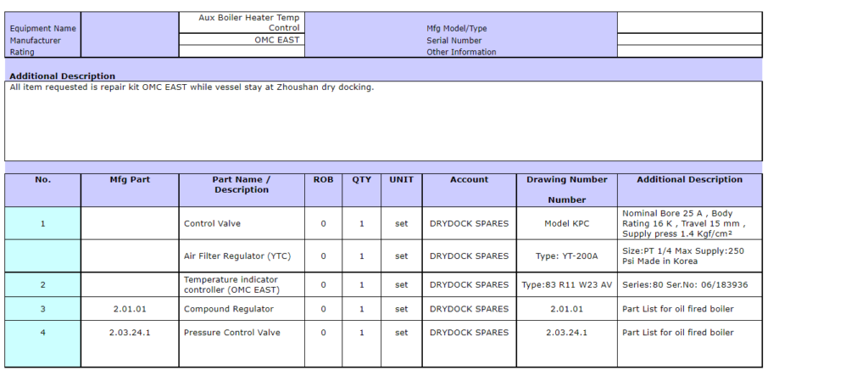This screenshot has height=387, width=868.
Task: Select the Manufacturer field showing OMC EAST
Action: coord(242,40)
